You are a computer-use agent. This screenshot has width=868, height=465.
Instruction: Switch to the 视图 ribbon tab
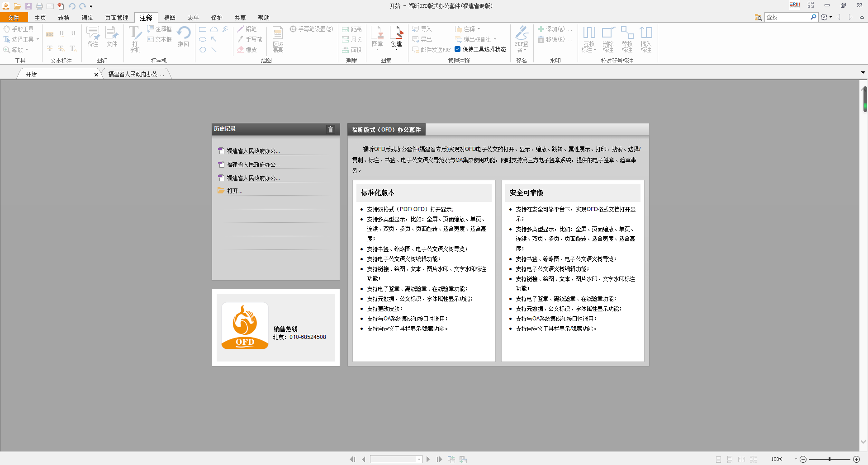170,18
